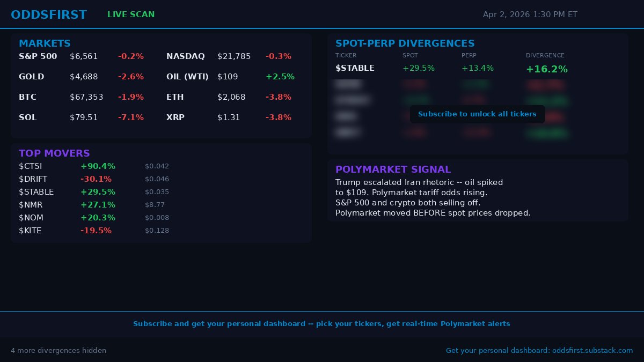This screenshot has width=644, height=362.
Task: Click the oil price $109 in Markets
Action: point(228,77)
